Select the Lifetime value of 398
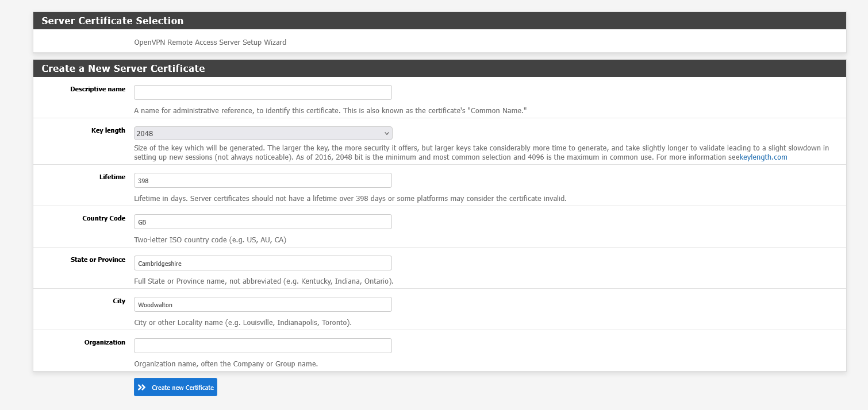The width and height of the screenshot is (868, 410). pyautogui.click(x=262, y=180)
